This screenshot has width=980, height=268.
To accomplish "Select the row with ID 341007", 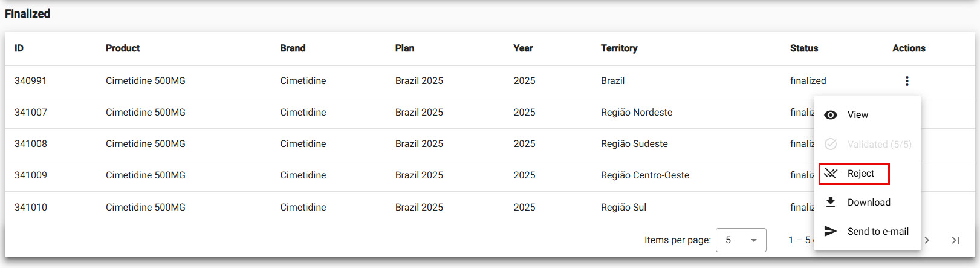I will [x=31, y=113].
